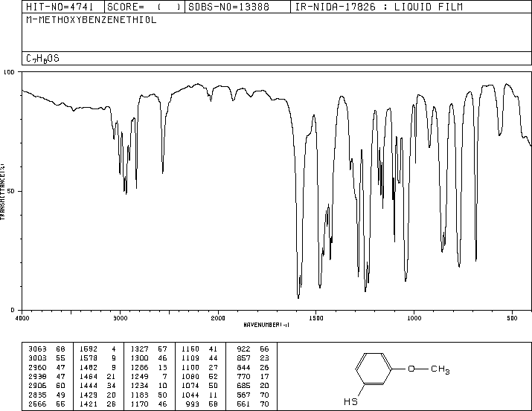Click the CH3 group label in the structure
The width and height of the screenshot is (532, 411).
440,369
